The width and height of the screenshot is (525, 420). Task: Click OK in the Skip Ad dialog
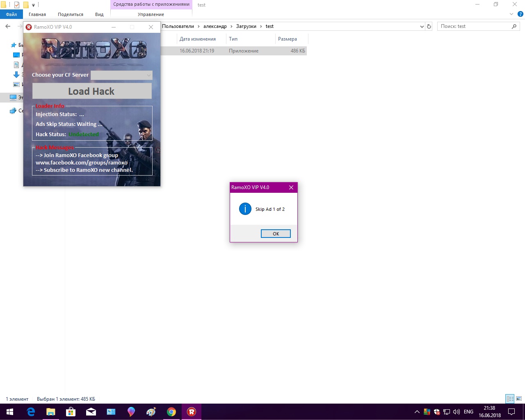[276, 234]
